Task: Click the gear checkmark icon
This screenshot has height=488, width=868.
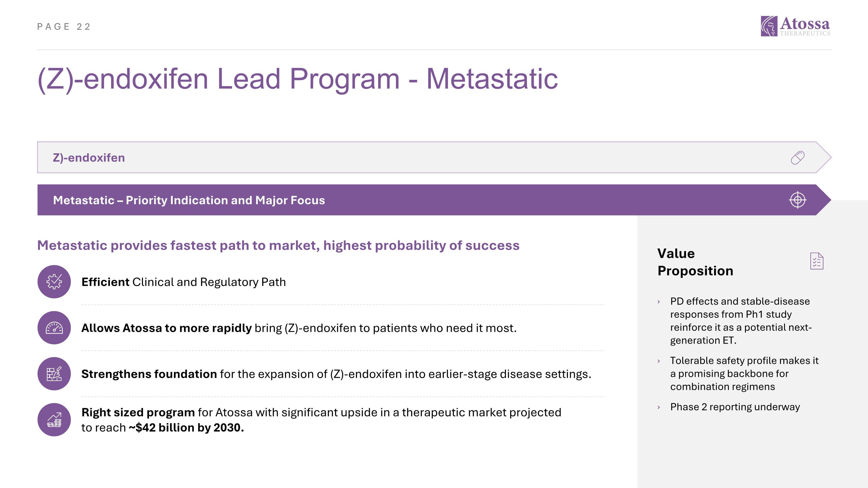Action: pos(54,281)
